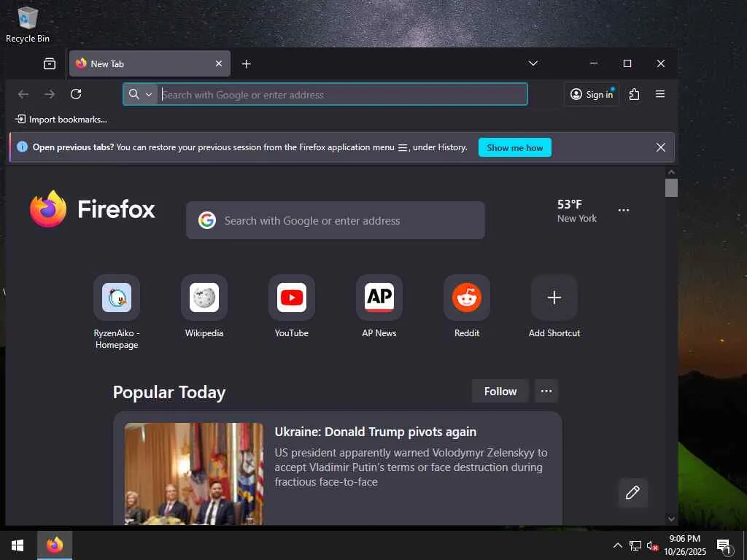Open the 53°F New York weather widget
This screenshot has width=747, height=560.
point(577,211)
